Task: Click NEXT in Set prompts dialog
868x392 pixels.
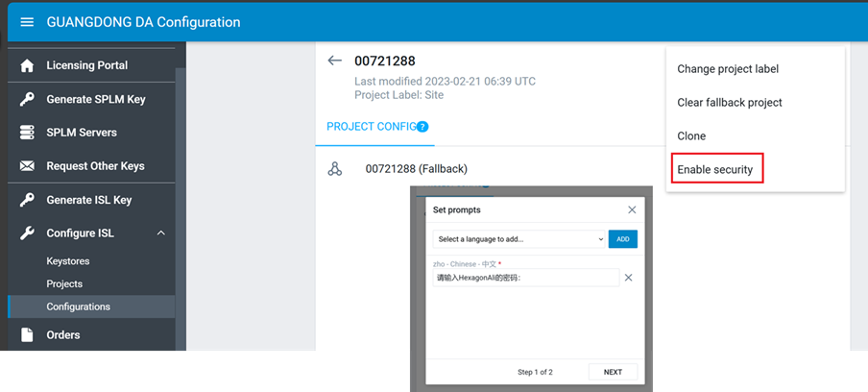Action: [x=613, y=372]
